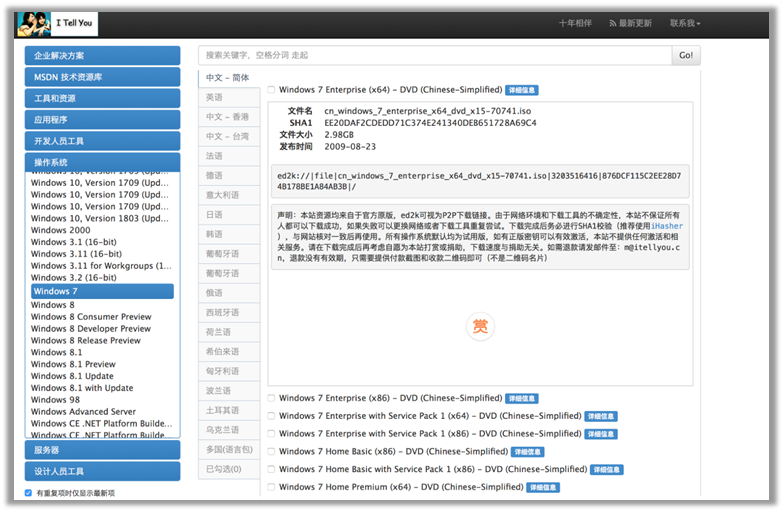Select the 中文 - 简体 language tab
The width and height of the screenshot is (784, 512).
[229, 78]
